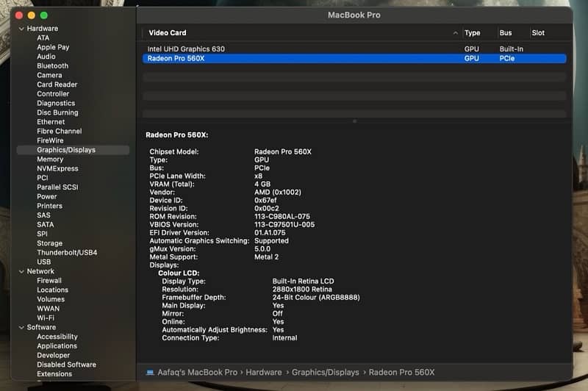Click Graphics/Displays in the path bar

point(326,373)
